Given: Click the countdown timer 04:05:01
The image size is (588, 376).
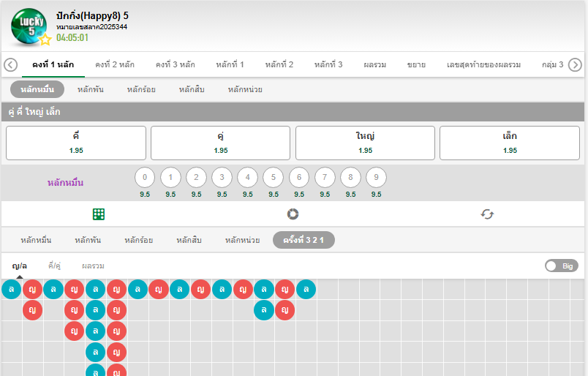Looking at the screenshot, I should click(72, 37).
